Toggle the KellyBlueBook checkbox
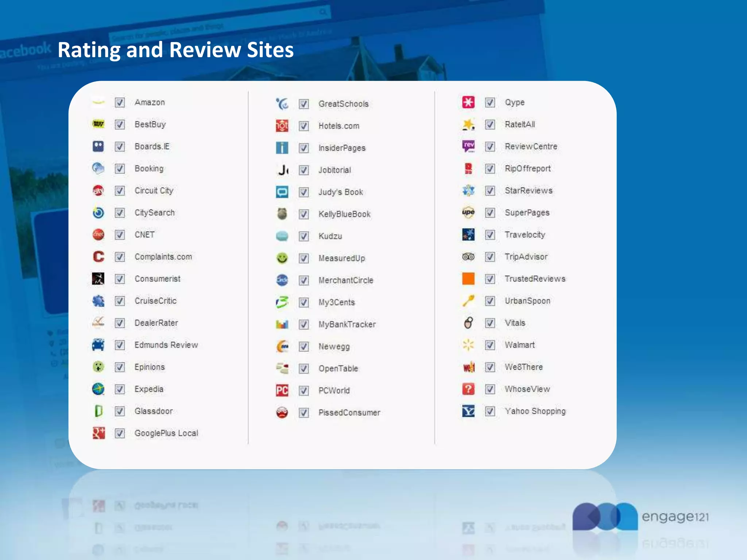This screenshot has height=560, width=747. [x=303, y=214]
